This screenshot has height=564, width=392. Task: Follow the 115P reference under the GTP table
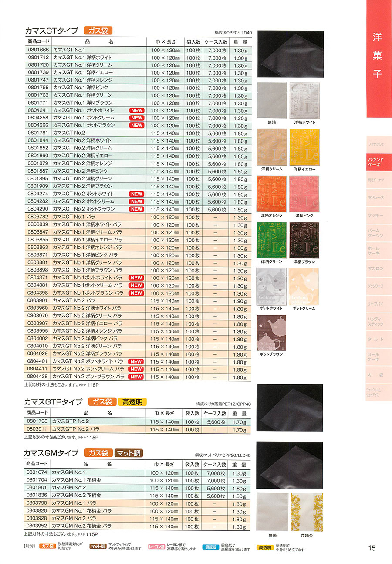[x=93, y=438]
